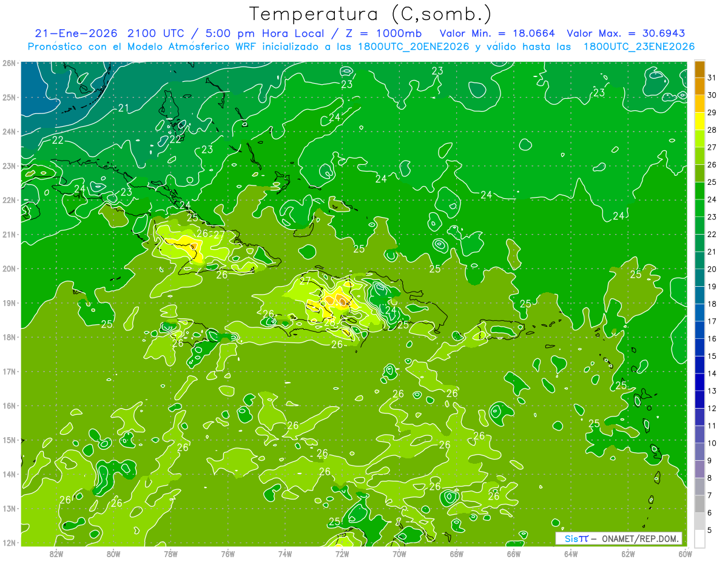Click the initialization time "1800UTC_20ENE2026"
The width and height of the screenshot is (728, 562).
pos(413,47)
